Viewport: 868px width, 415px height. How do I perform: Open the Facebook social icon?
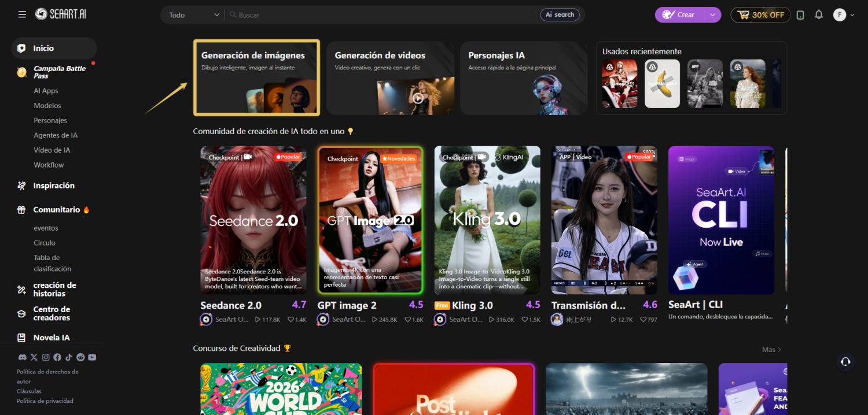[57, 358]
